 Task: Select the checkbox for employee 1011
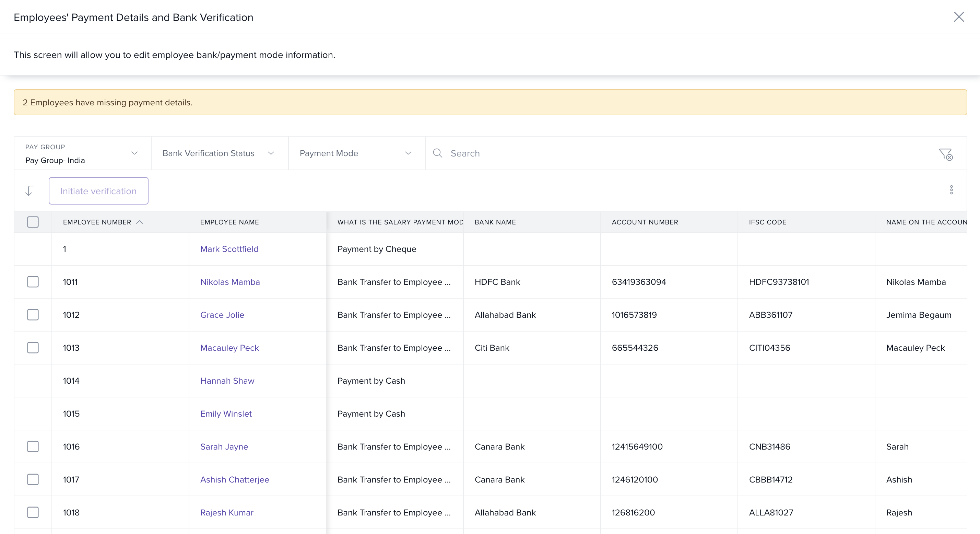click(x=33, y=282)
